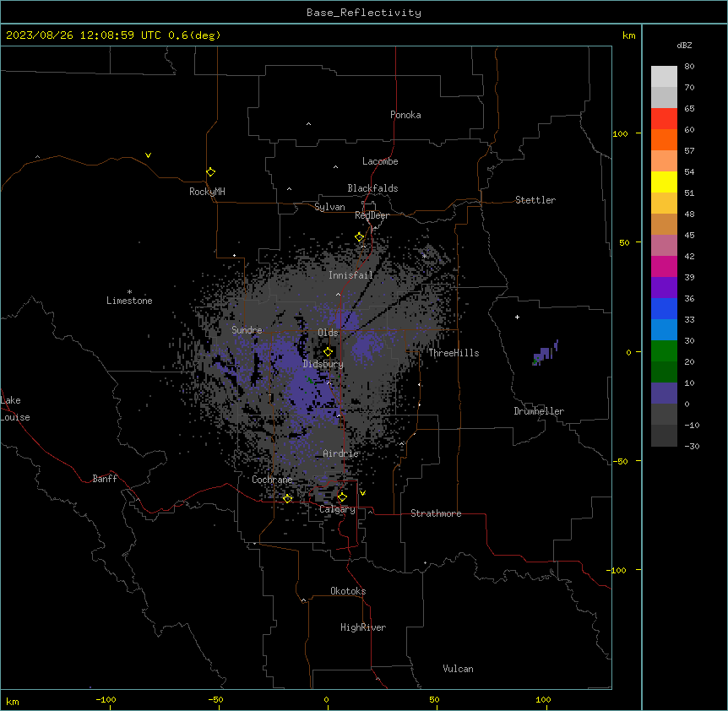Screen dimensions: 728x711
Task: Click the Limestone label
Action: 129,301
